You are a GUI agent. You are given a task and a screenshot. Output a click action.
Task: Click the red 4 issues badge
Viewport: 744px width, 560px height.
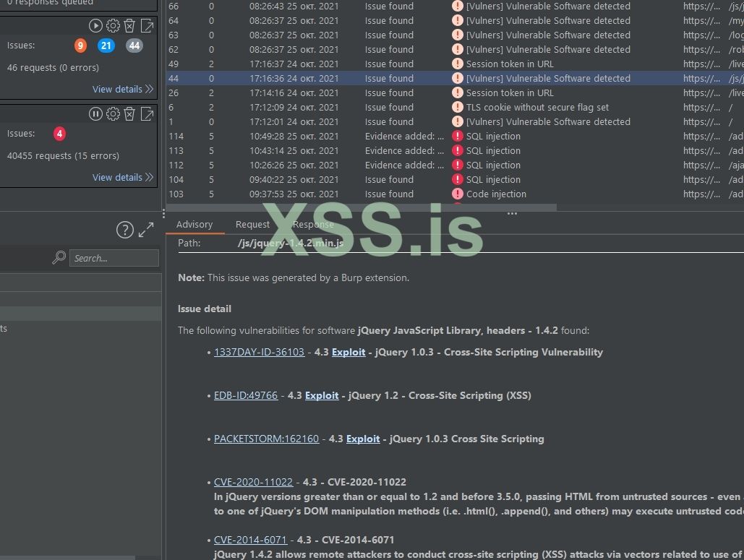[x=59, y=134]
